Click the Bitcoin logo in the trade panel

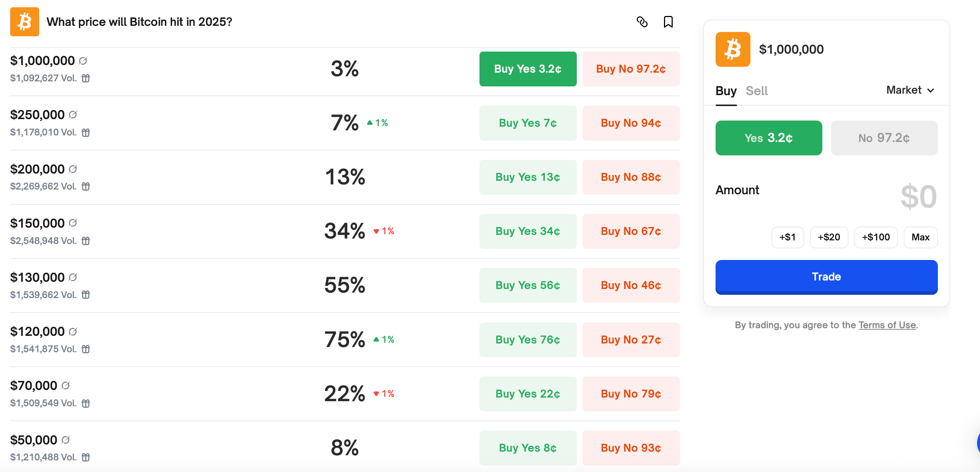(x=733, y=49)
